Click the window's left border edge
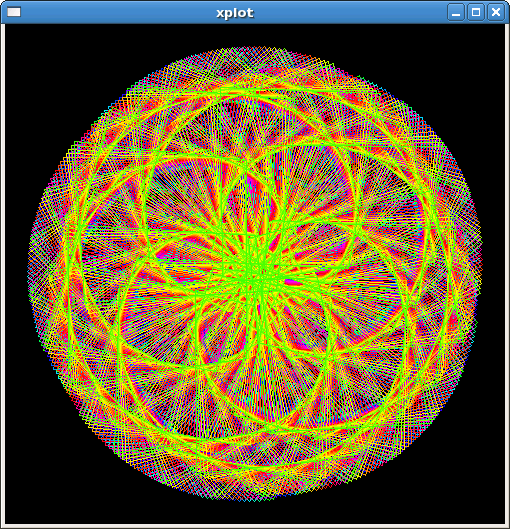This screenshot has width=510, height=529. (3, 274)
